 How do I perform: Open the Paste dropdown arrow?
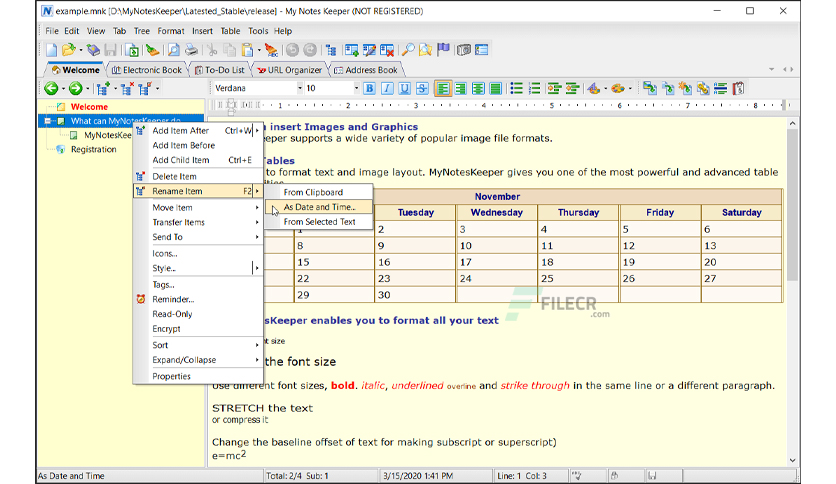click(x=259, y=51)
